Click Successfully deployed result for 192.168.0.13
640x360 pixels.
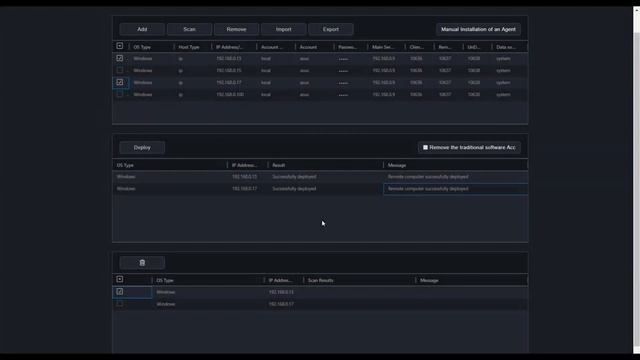294,177
